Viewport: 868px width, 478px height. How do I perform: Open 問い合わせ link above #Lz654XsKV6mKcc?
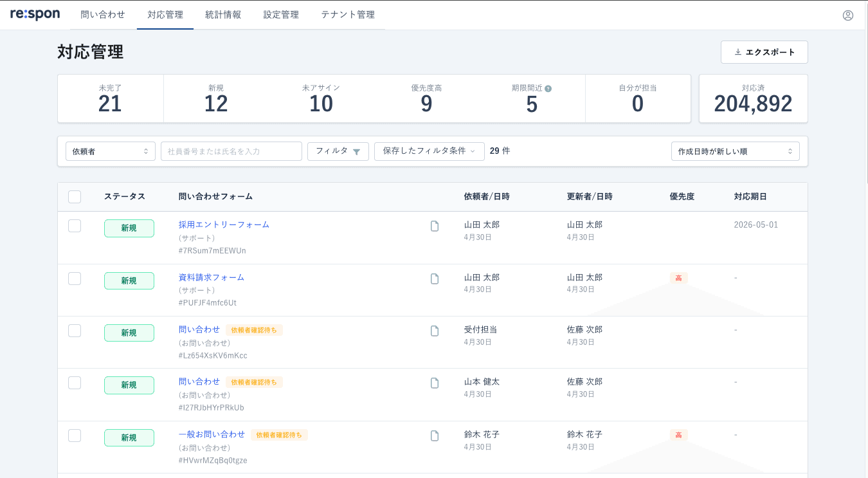(199, 329)
